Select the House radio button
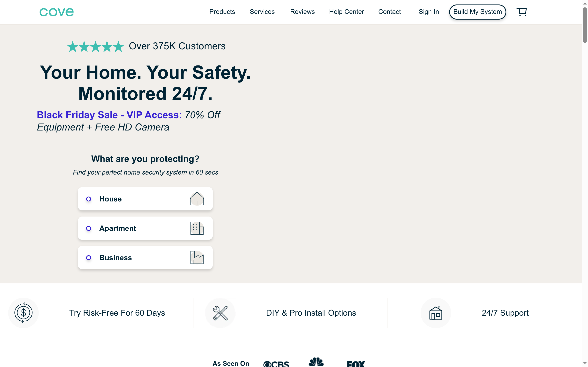The width and height of the screenshot is (588, 367). click(89, 199)
